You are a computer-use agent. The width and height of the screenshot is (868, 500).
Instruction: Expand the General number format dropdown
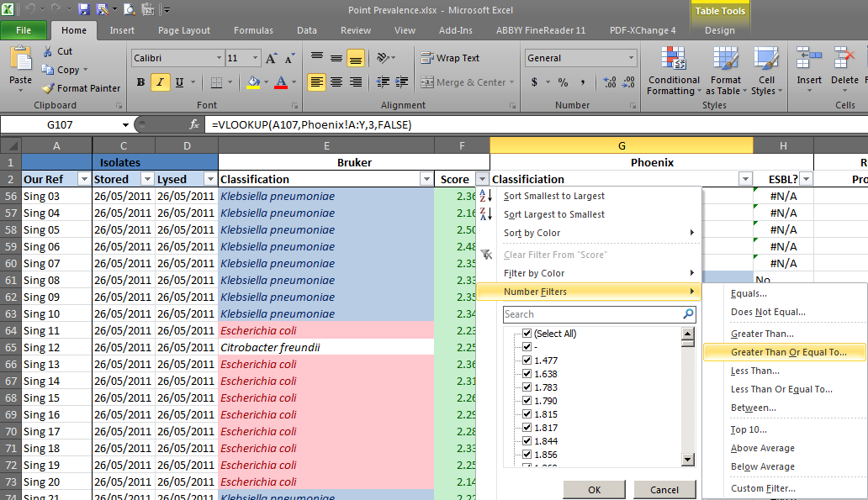point(632,58)
